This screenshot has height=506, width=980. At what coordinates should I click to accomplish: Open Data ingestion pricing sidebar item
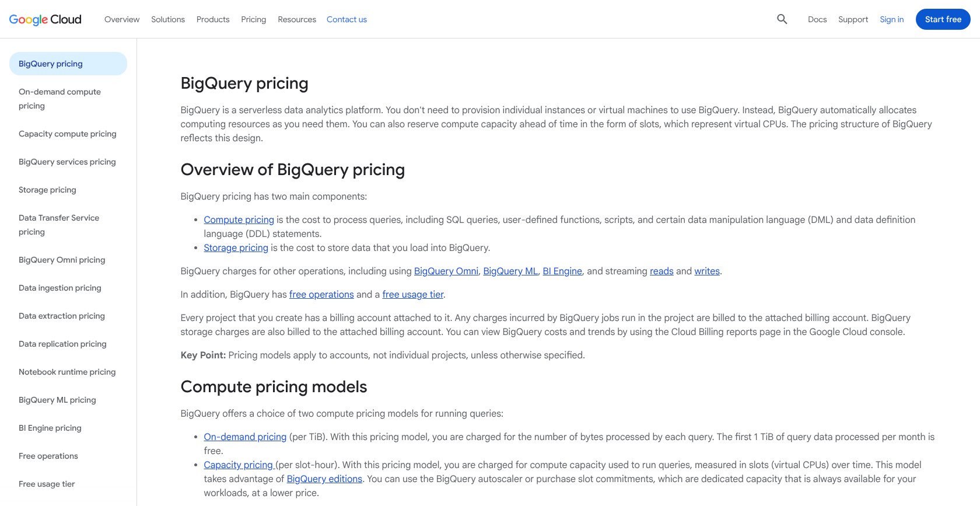point(68,288)
